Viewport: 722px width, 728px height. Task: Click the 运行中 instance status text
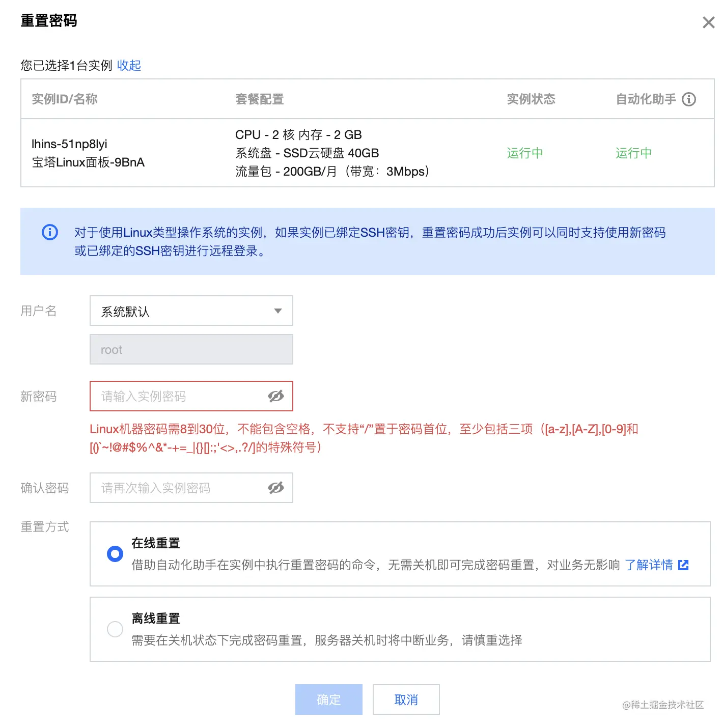tap(524, 153)
